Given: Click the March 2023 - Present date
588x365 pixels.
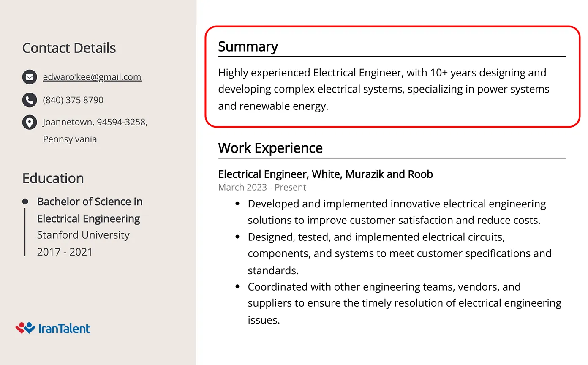Looking at the screenshot, I should [262, 187].
